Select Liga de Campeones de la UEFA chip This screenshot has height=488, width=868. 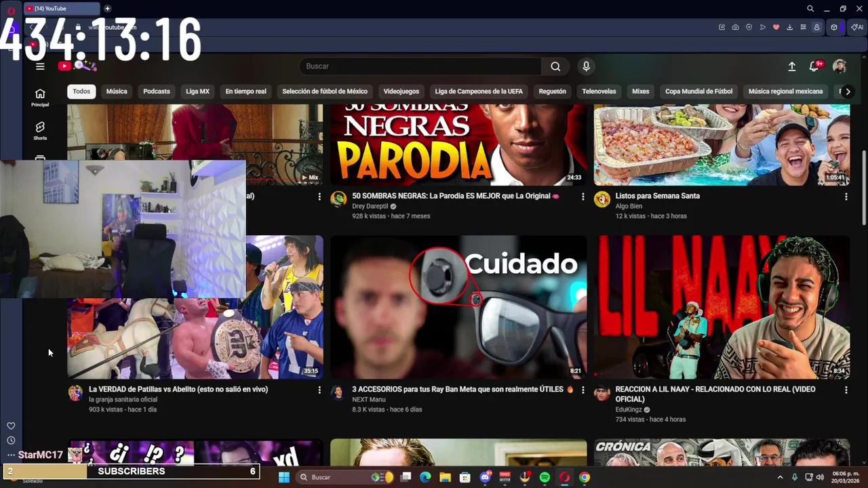479,91
